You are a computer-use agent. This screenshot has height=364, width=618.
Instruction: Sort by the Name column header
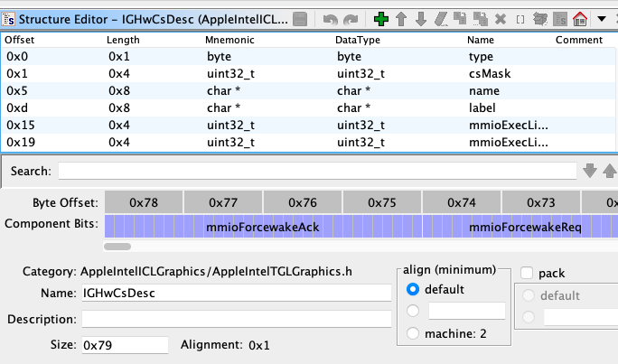(x=481, y=40)
